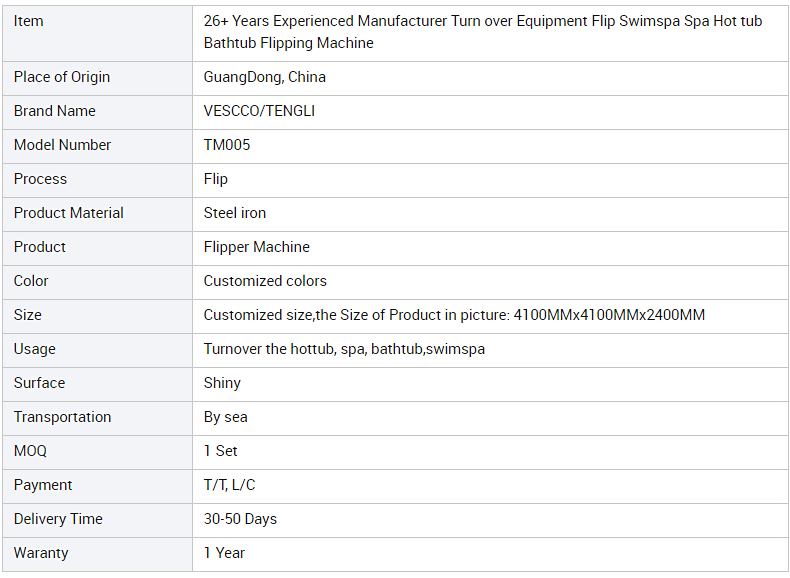Click the 'VESCCO/TENGLI' brand name value
Image resolution: width=790 pixels, height=578 pixels.
click(x=259, y=111)
